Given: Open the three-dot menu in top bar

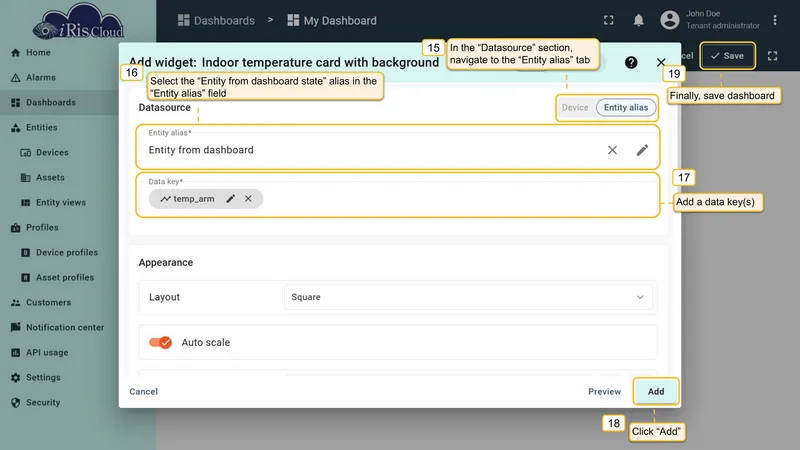Looking at the screenshot, I should coord(774,20).
